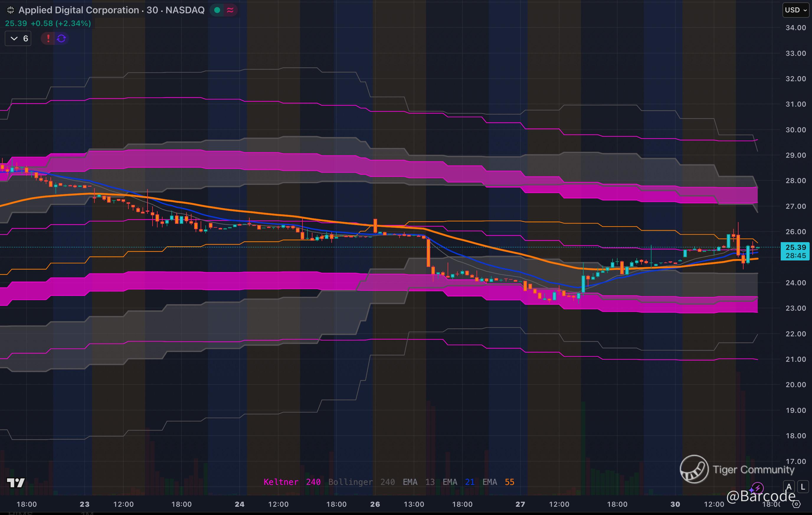Viewport: 812px width, 515px height.
Task: Click the green market status dot
Action: pyautogui.click(x=217, y=10)
